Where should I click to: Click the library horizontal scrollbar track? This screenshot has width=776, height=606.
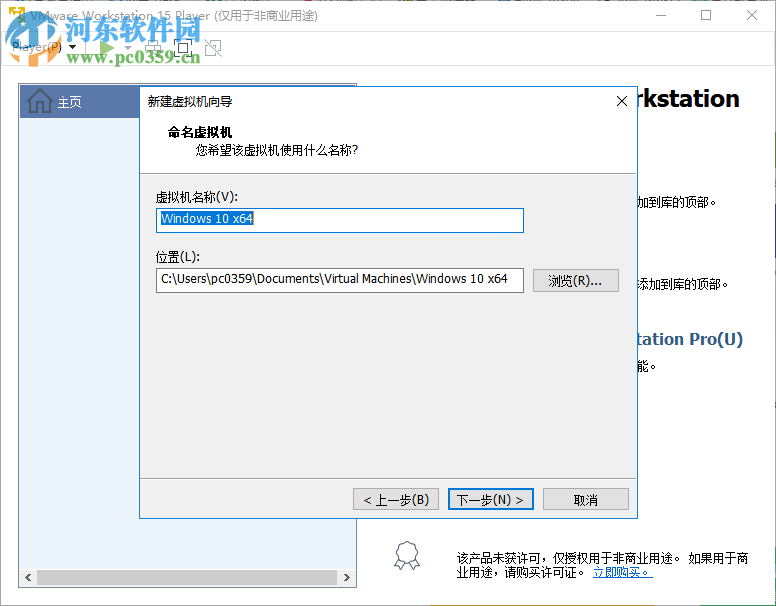pyautogui.click(x=187, y=577)
